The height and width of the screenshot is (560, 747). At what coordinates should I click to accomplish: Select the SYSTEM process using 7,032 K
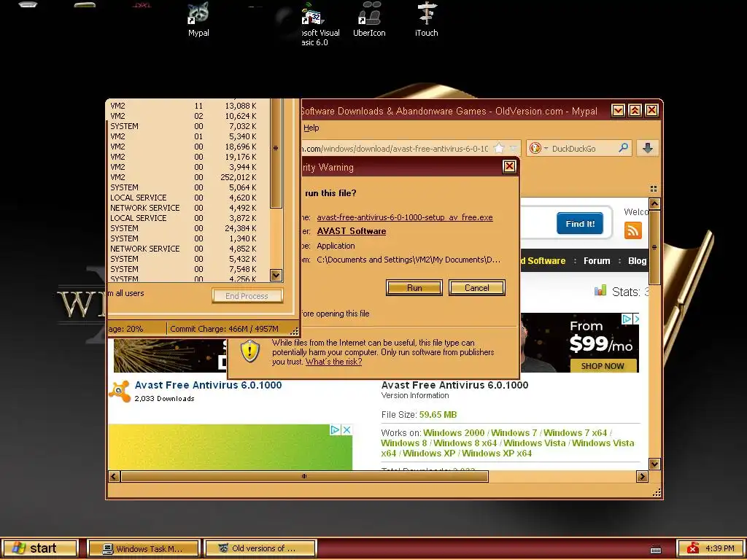coord(189,126)
